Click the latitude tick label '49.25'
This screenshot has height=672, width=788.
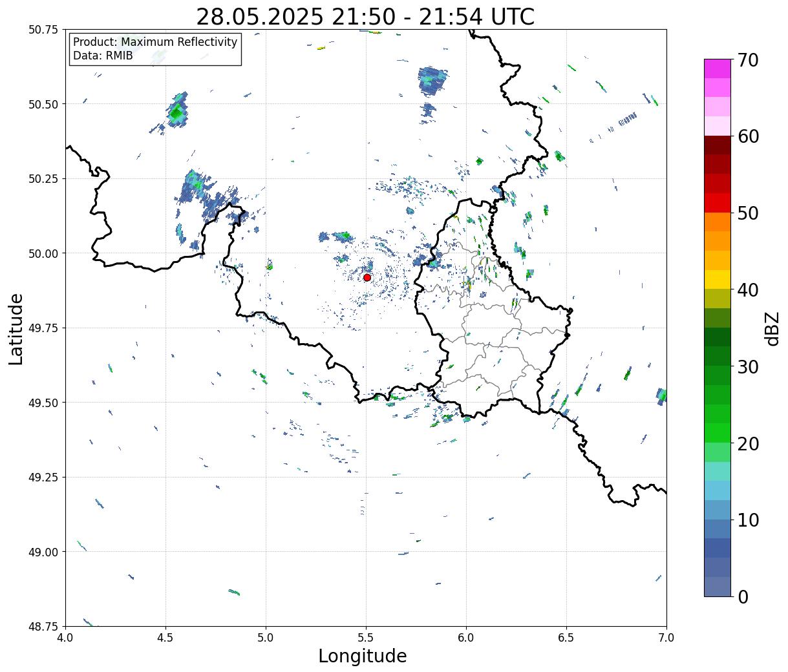43,478
